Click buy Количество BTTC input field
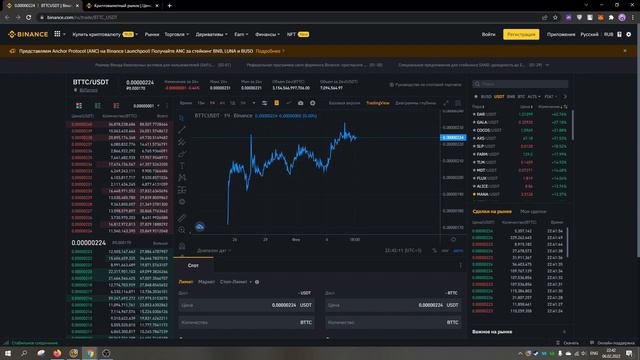640x360 pixels. tap(246, 322)
